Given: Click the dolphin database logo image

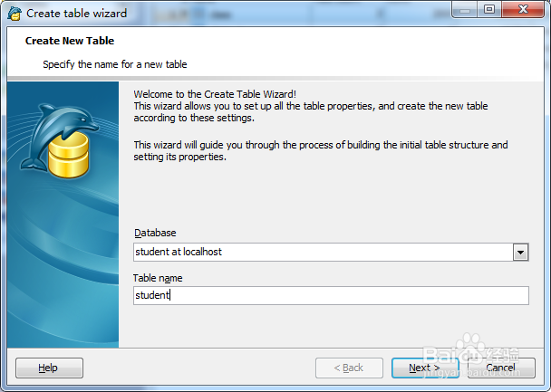Looking at the screenshot, I should [59, 140].
